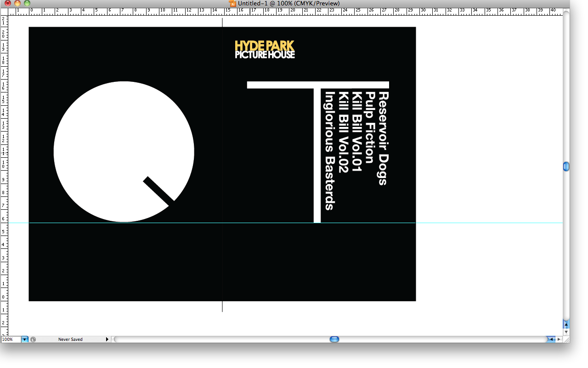Open the status bar popup arrow
588x368 pixels.
[x=107, y=339]
